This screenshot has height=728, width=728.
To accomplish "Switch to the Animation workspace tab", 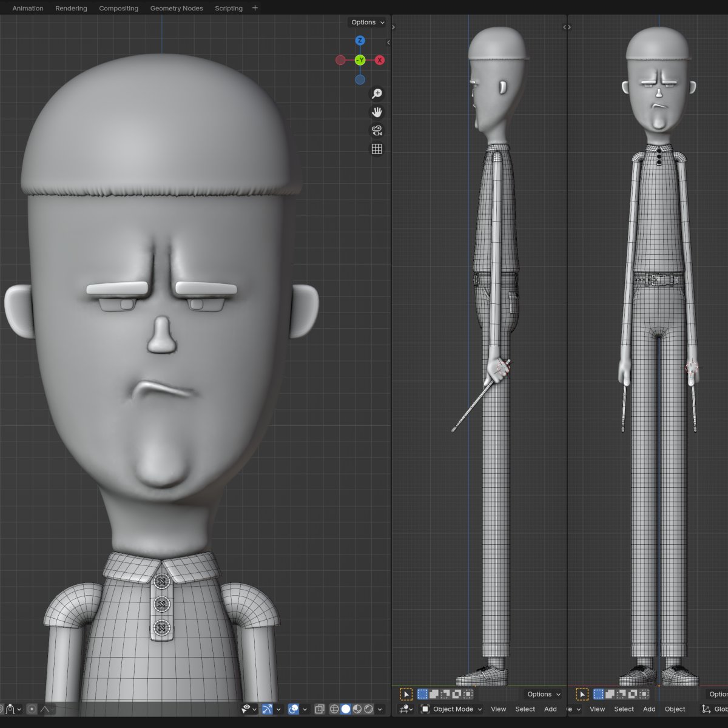I will 28,8.
